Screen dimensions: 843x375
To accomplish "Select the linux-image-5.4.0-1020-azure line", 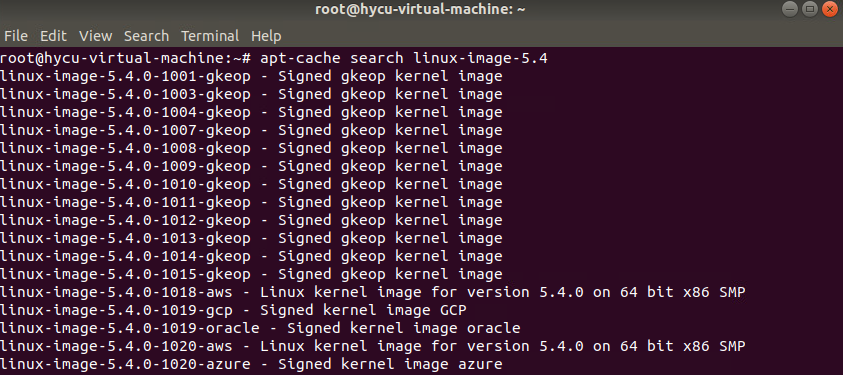I will (x=251, y=364).
